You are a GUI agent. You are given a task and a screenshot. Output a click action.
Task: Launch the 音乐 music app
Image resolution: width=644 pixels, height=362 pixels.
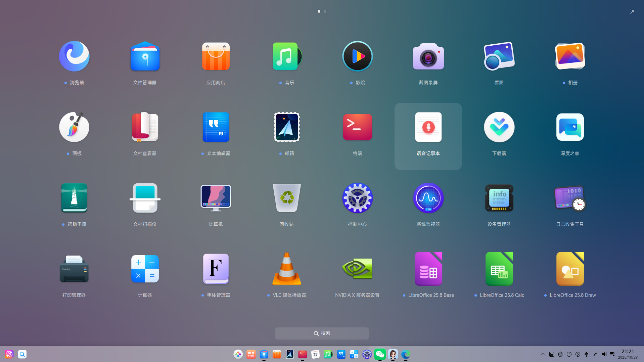click(287, 56)
